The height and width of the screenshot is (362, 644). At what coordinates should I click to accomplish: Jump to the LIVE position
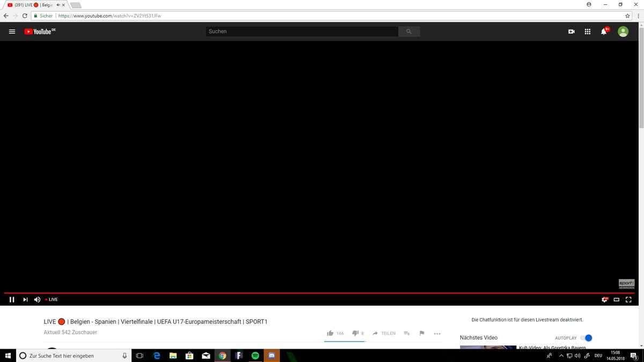coord(52,299)
